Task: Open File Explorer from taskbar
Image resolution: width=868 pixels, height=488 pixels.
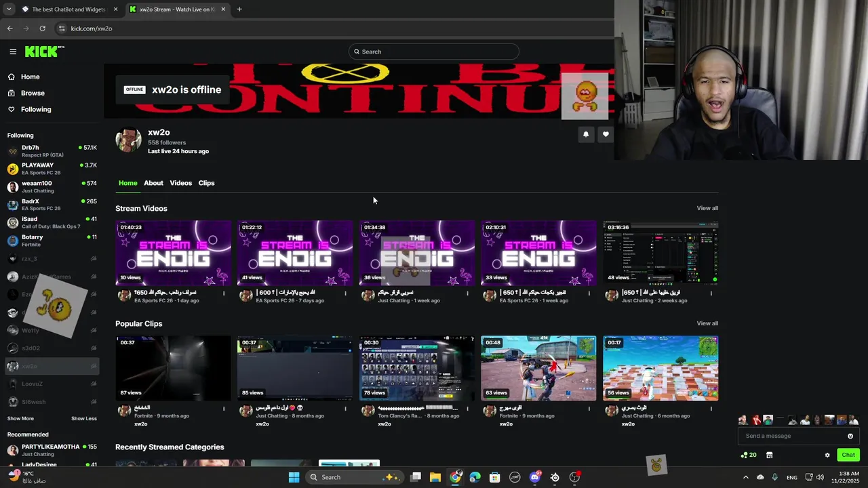Action: (x=435, y=477)
